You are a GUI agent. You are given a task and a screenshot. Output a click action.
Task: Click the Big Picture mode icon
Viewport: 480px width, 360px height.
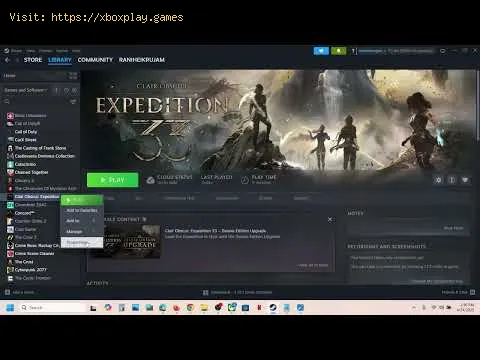point(443,51)
